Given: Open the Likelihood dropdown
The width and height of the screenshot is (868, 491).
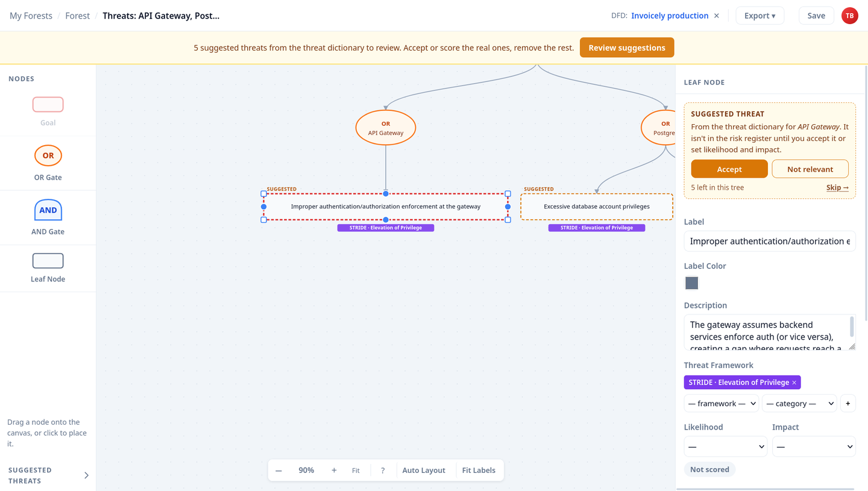Looking at the screenshot, I should tap(726, 446).
